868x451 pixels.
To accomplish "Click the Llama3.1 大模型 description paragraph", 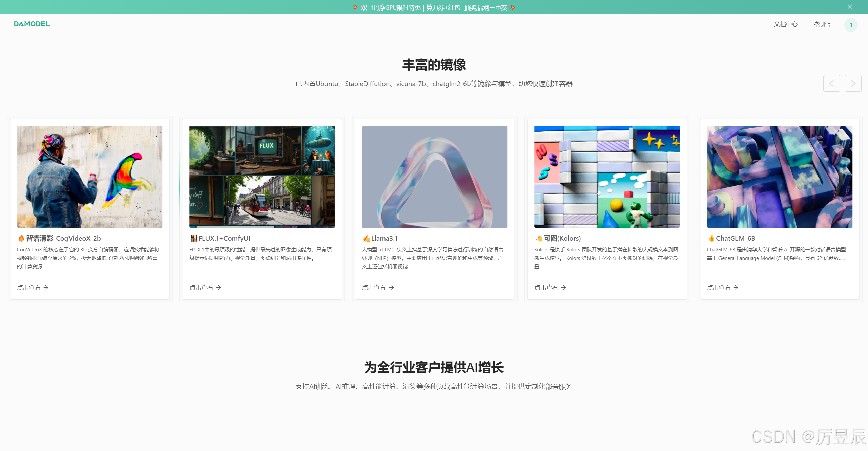I will tap(433, 258).
